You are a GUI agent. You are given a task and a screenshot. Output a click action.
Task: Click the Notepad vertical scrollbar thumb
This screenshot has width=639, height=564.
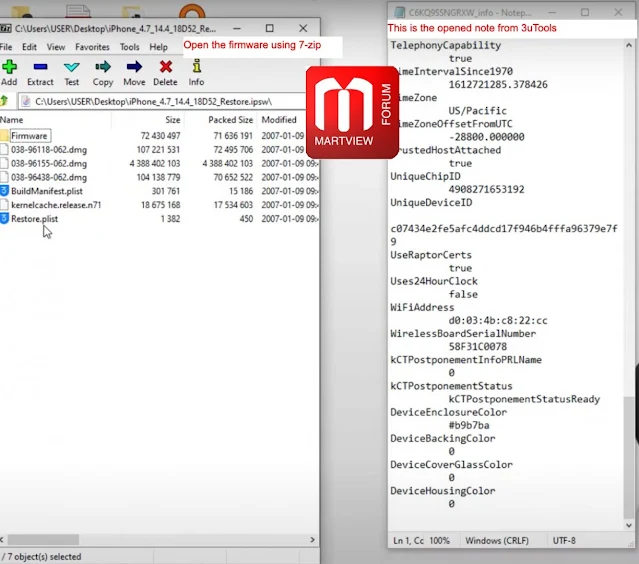(x=629, y=456)
